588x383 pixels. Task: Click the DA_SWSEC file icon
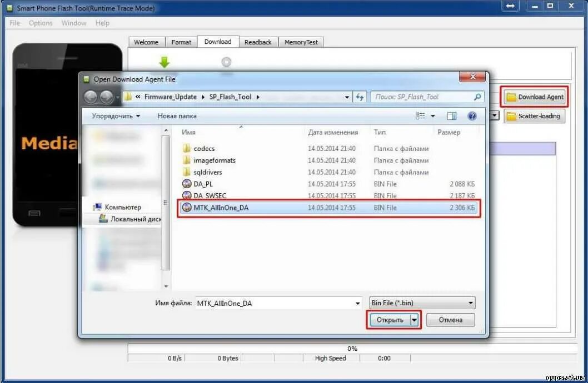click(187, 195)
